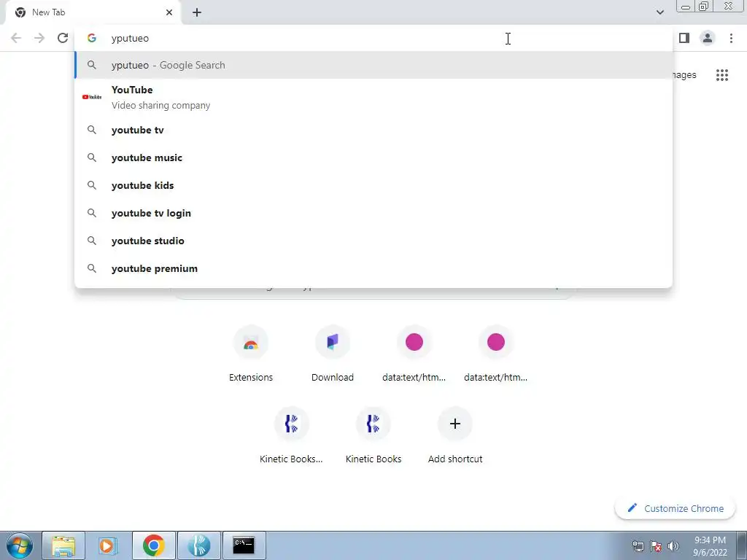
Task: Open the Chrome three-dot menu
Action: click(x=731, y=38)
